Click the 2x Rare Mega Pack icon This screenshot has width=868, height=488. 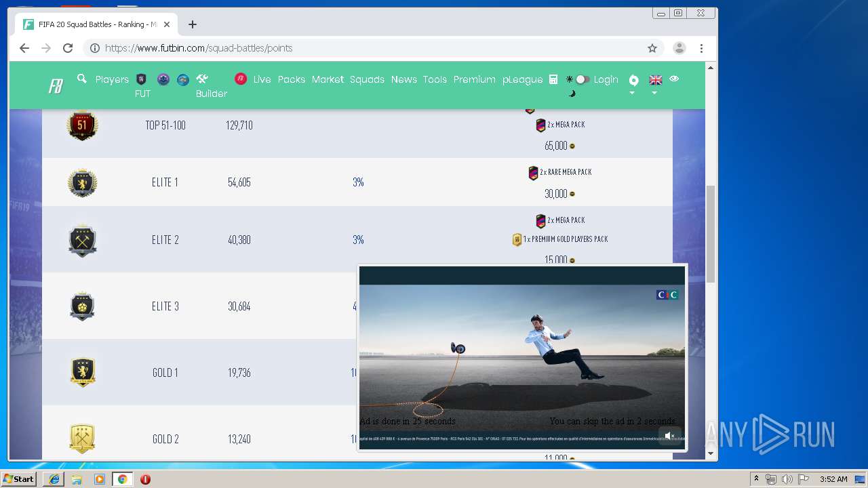[x=533, y=173]
